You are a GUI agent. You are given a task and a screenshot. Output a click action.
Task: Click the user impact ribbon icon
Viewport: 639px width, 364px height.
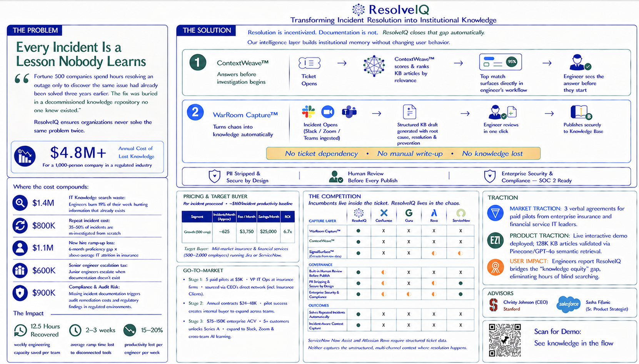click(x=496, y=267)
